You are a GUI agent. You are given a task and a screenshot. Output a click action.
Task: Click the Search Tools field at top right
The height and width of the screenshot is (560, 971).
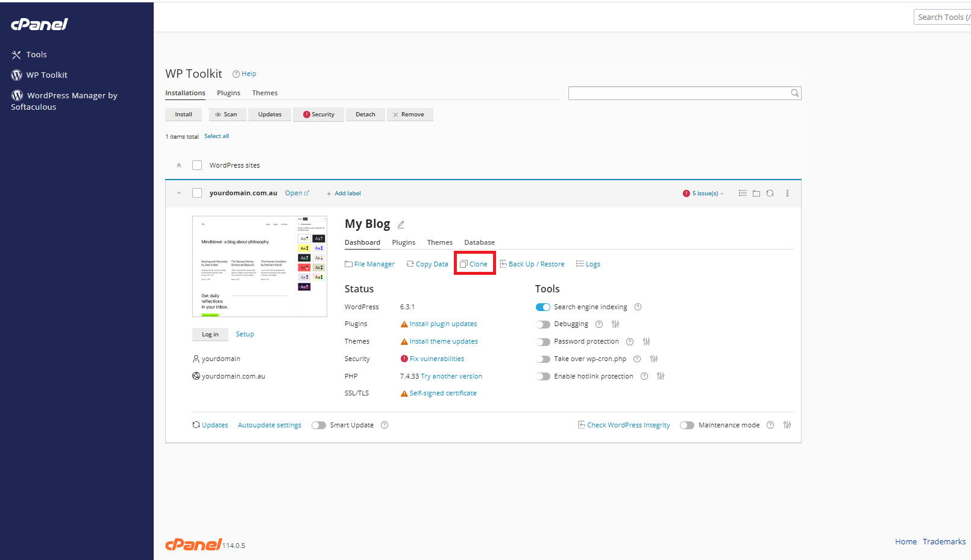[x=943, y=17]
